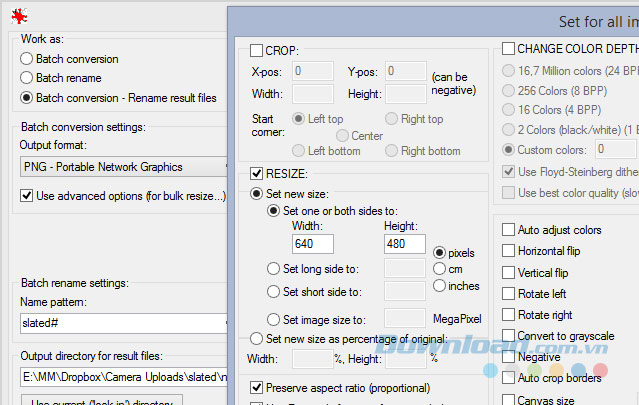Viewport: 639px width, 405px height.
Task: Click the IrfanView icon in title bar
Action: click(17, 15)
